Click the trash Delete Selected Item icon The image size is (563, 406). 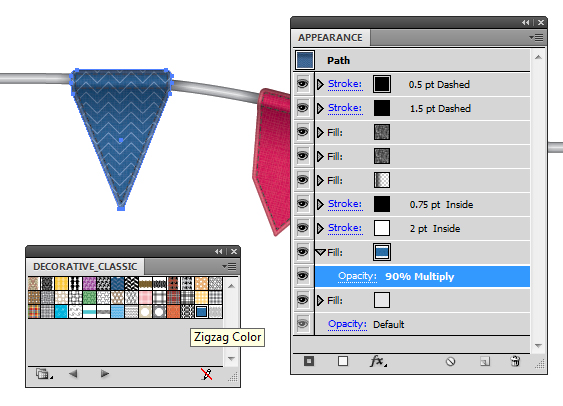pos(515,361)
